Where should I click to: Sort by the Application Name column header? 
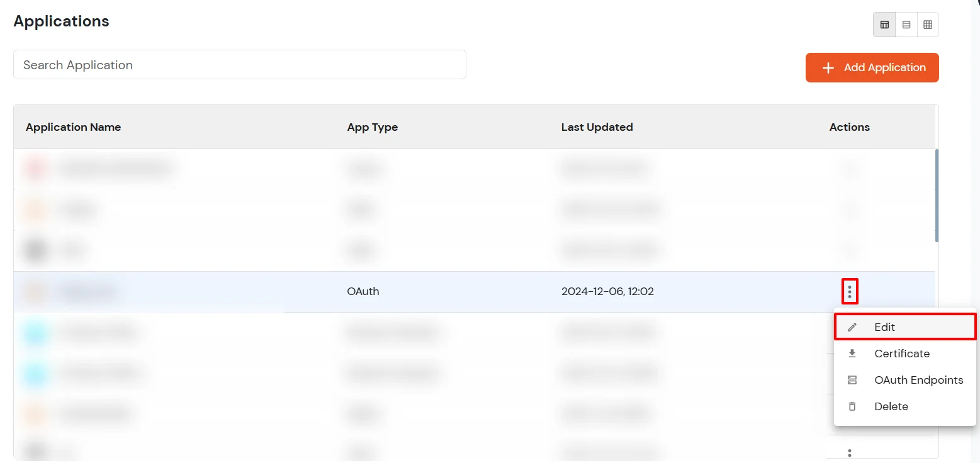point(73,126)
